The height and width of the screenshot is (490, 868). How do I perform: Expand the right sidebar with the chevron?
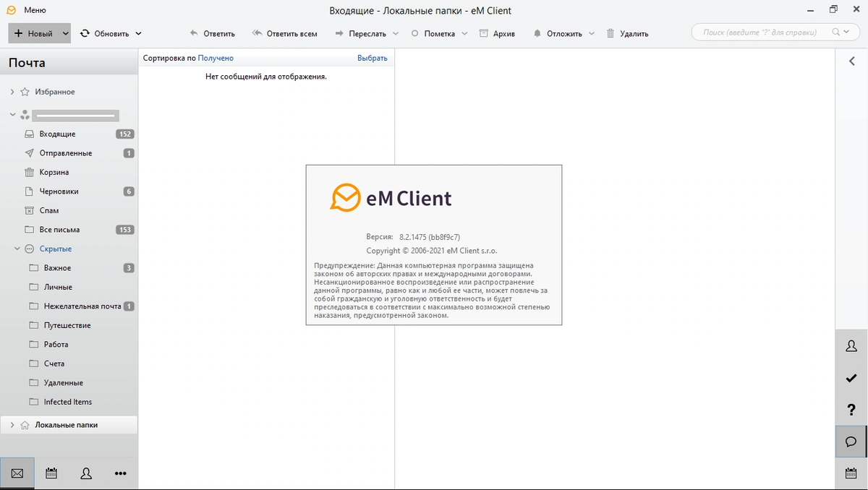coord(851,61)
